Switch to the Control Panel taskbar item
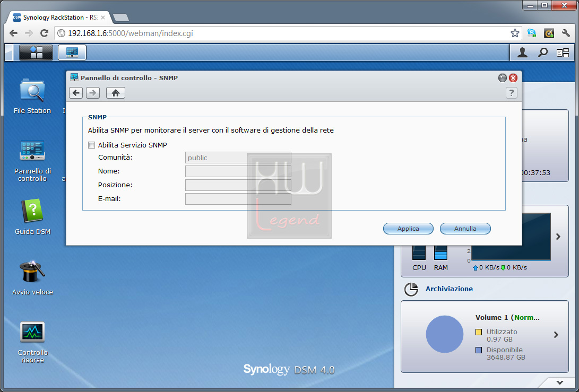The image size is (579, 392). pos(72,53)
